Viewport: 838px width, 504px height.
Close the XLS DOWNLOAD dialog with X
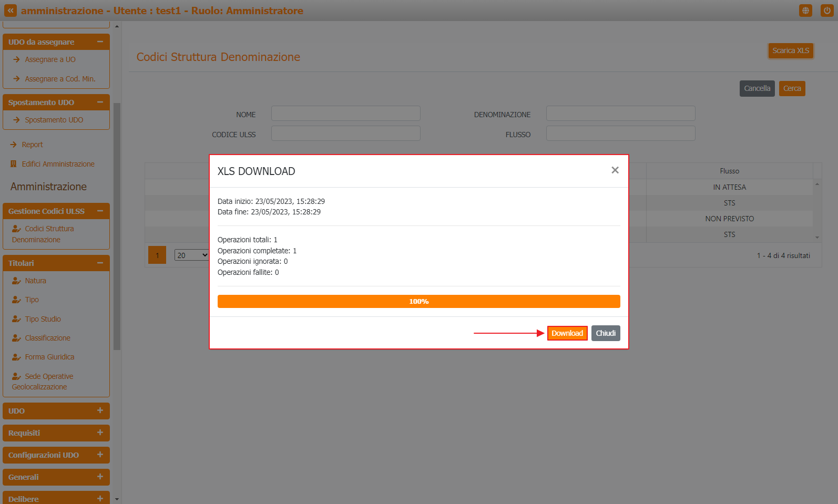click(x=615, y=170)
